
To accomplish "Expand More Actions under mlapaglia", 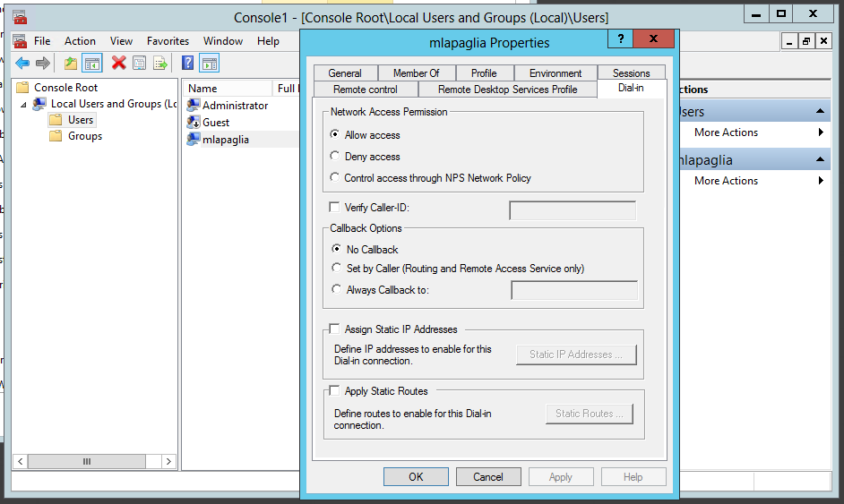I will (x=821, y=181).
